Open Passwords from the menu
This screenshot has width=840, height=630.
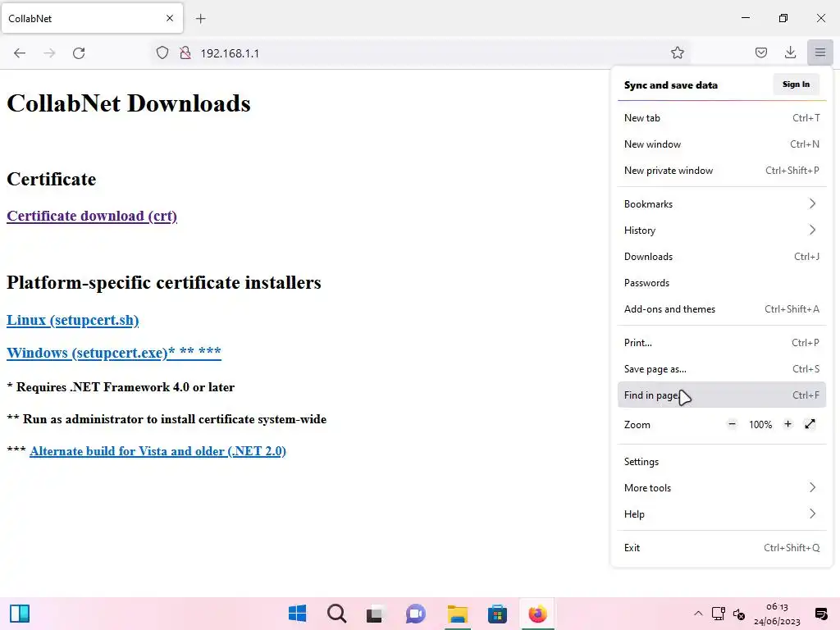tap(722, 283)
